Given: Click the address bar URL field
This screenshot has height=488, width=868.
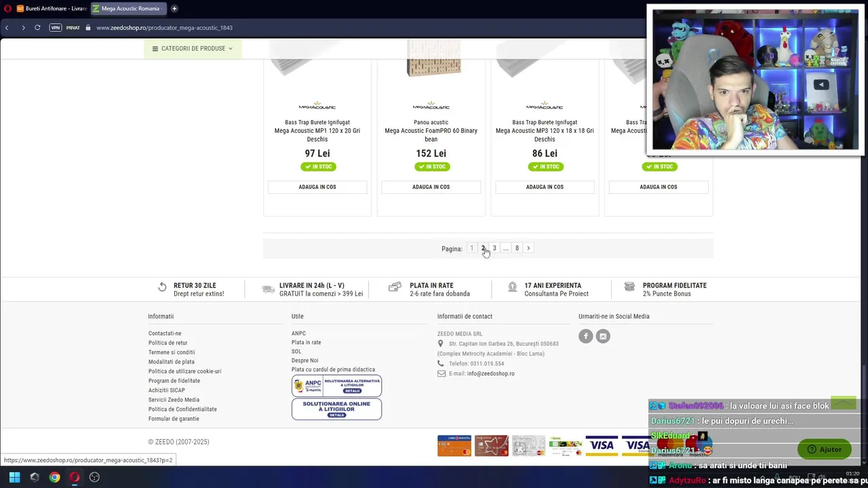Looking at the screenshot, I should point(164,28).
